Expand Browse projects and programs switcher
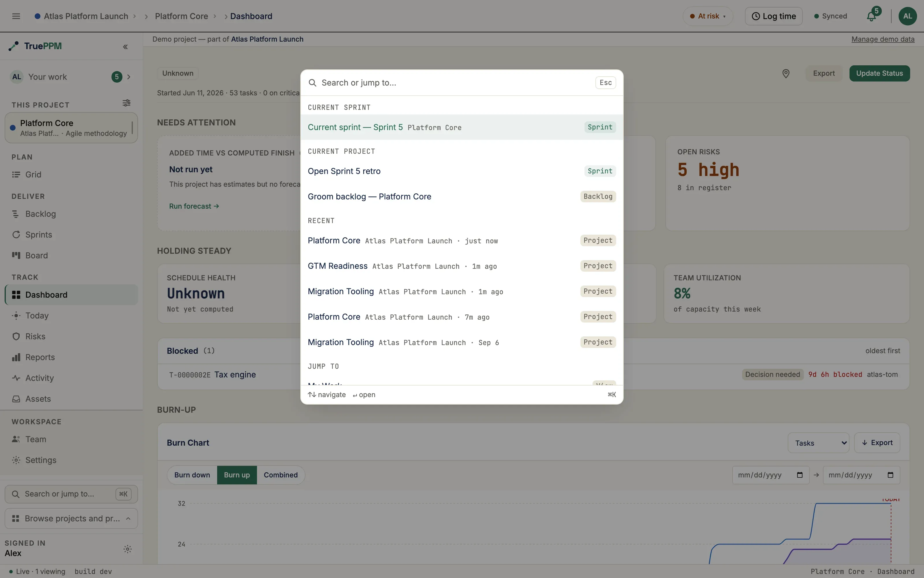 (71, 519)
